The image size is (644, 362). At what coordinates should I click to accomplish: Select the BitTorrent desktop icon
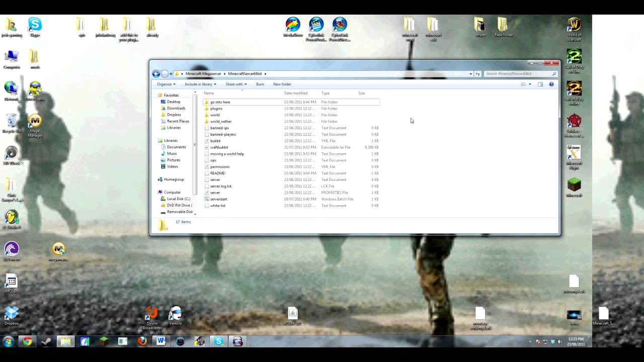(x=12, y=252)
